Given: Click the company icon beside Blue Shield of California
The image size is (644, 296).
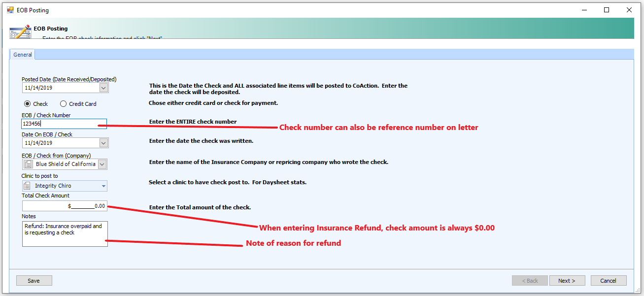Looking at the screenshot, I should (29, 164).
